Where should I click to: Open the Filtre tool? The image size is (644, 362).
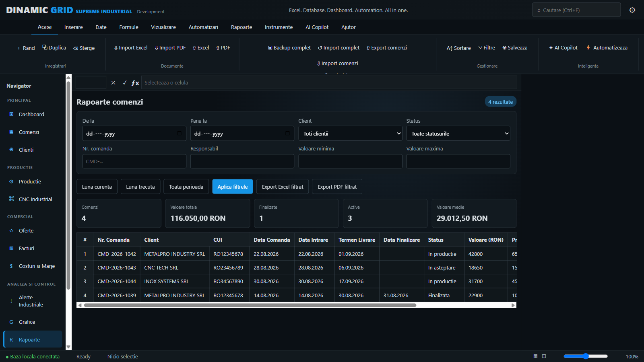click(487, 48)
